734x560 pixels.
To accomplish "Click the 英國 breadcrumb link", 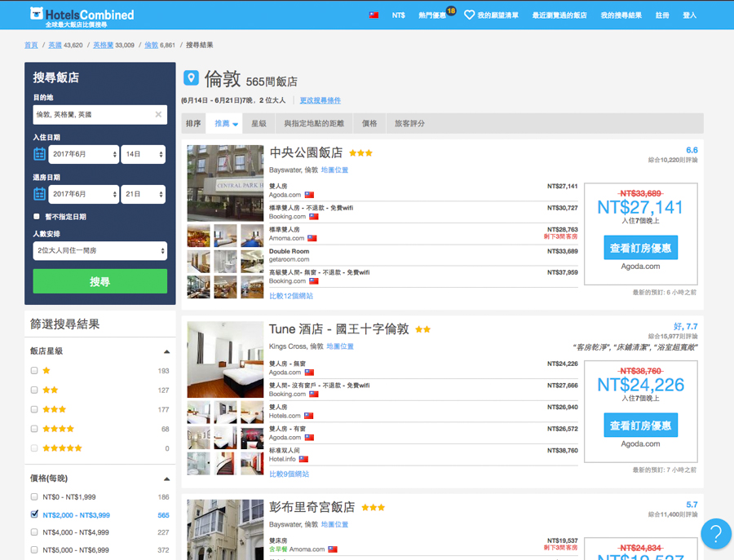I will click(55, 46).
